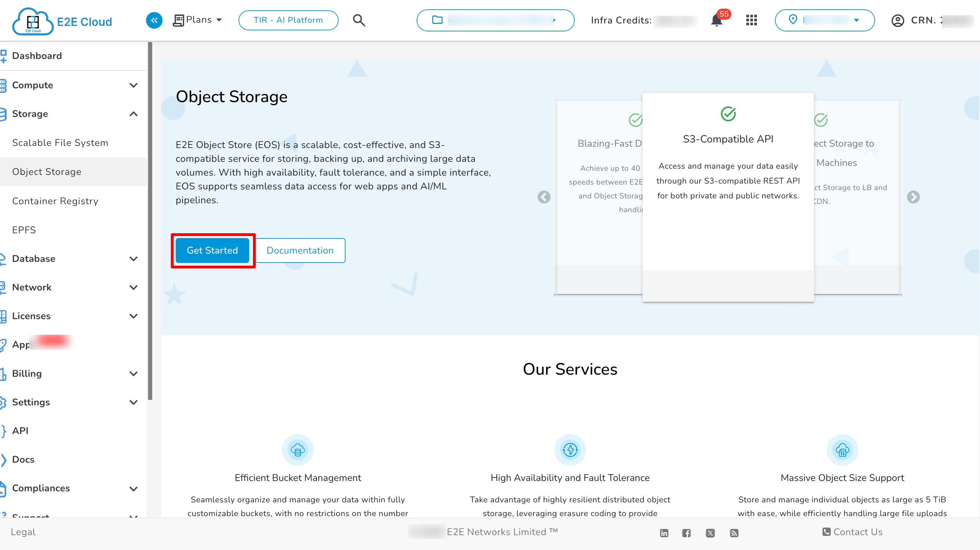Open the search icon in the top bar
This screenshot has height=550, width=980.
tap(359, 20)
